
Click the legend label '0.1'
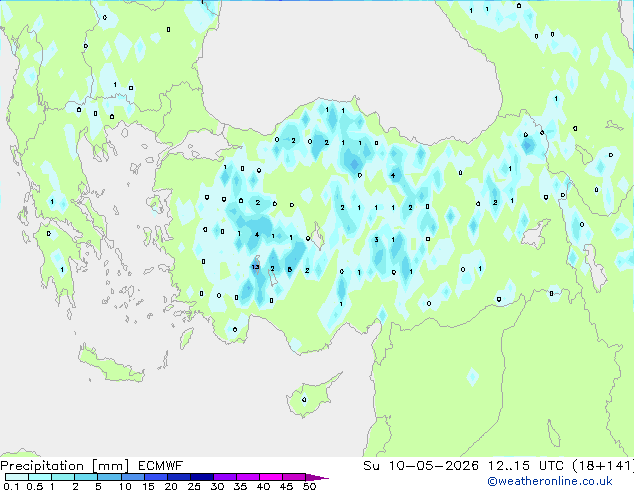11,486
